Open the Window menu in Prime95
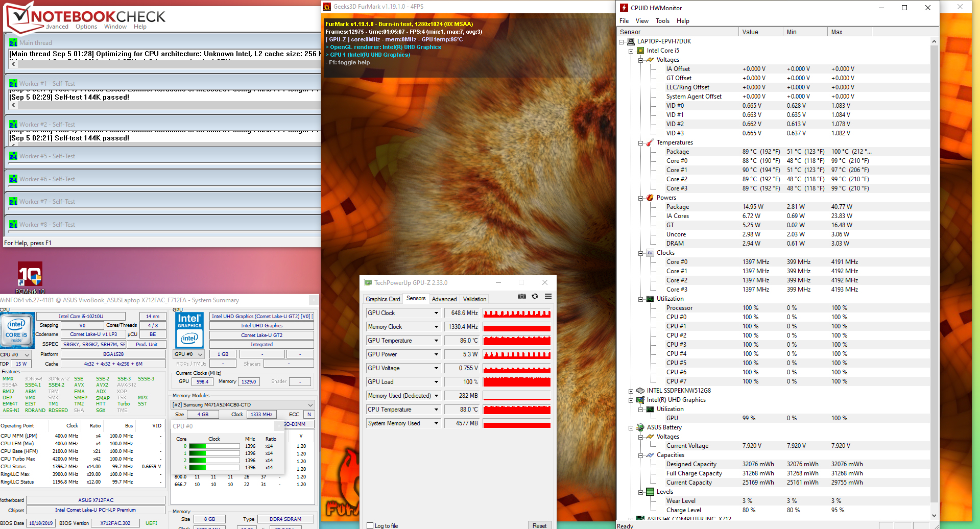Viewport: 980px width, 529px height. tap(115, 27)
